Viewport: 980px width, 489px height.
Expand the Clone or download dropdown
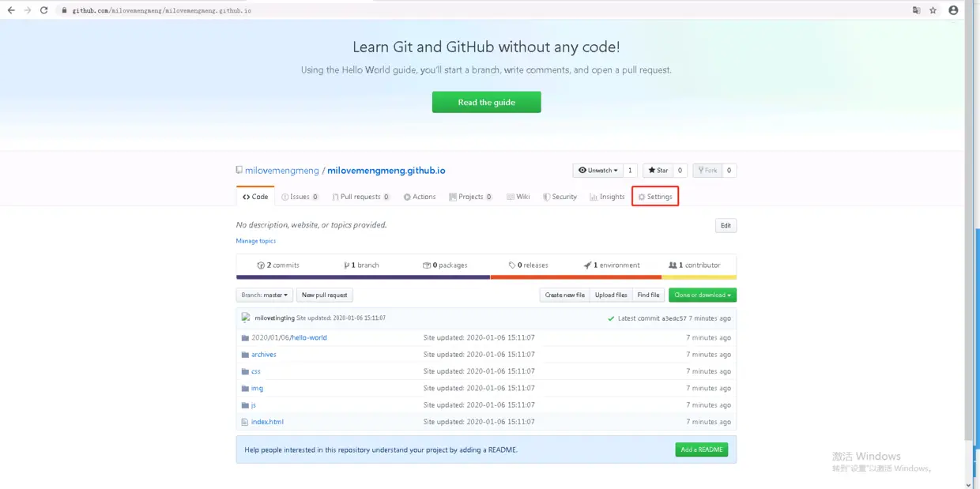(703, 295)
